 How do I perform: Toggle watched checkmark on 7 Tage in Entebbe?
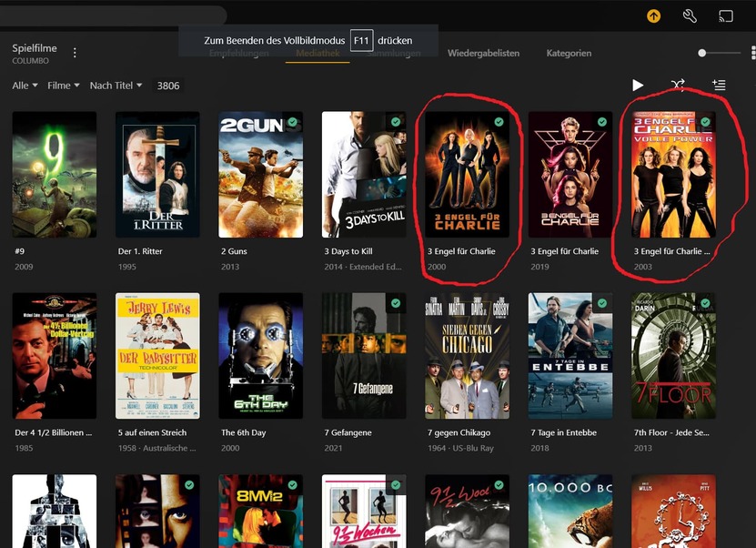(x=602, y=303)
